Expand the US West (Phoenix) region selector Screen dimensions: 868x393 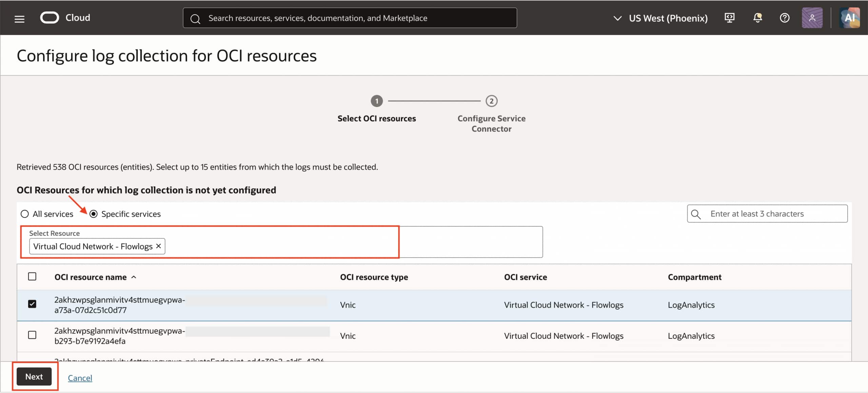point(660,18)
